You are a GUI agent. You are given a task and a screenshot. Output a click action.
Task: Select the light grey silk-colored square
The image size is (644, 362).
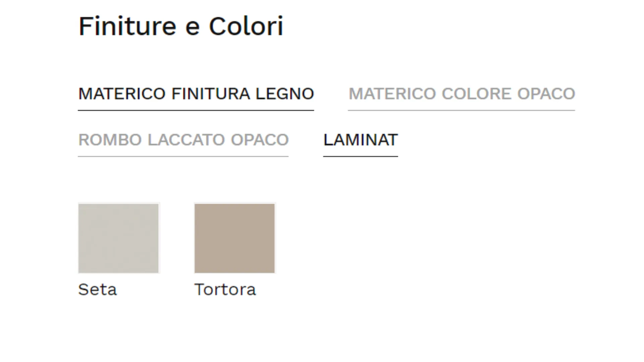(118, 238)
